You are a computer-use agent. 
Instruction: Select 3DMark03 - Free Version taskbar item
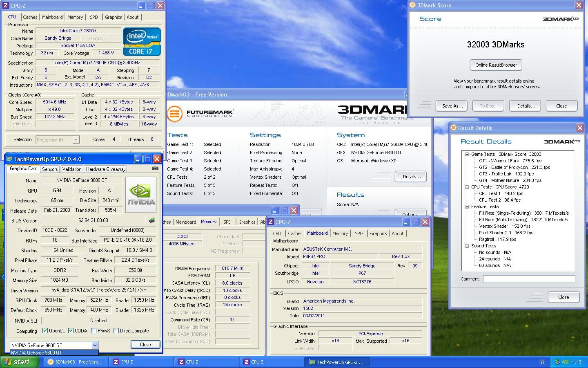tap(76, 362)
